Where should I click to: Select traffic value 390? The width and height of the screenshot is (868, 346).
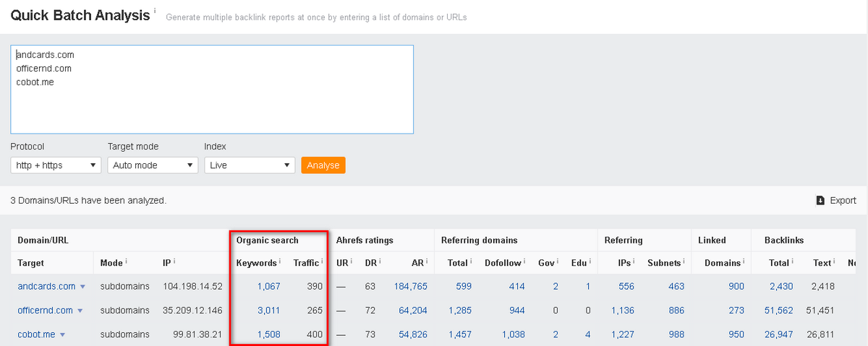314,286
